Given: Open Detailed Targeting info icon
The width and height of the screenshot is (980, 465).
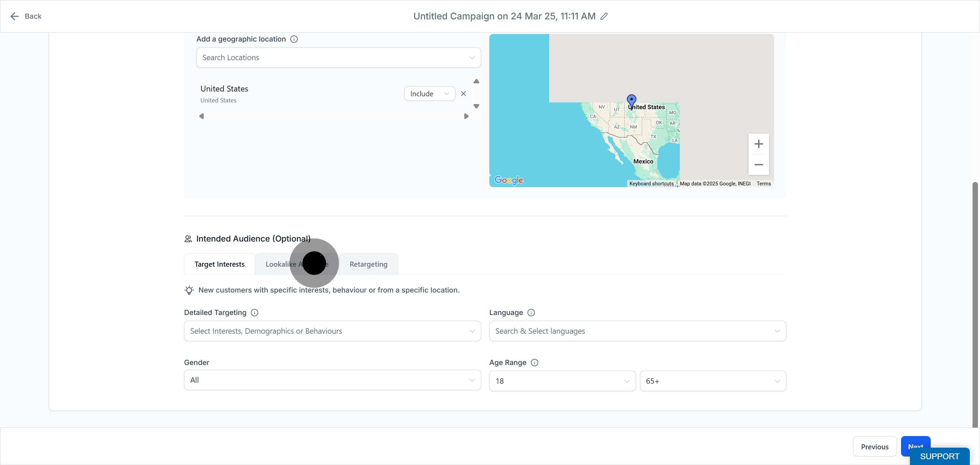Looking at the screenshot, I should pyautogui.click(x=255, y=313).
